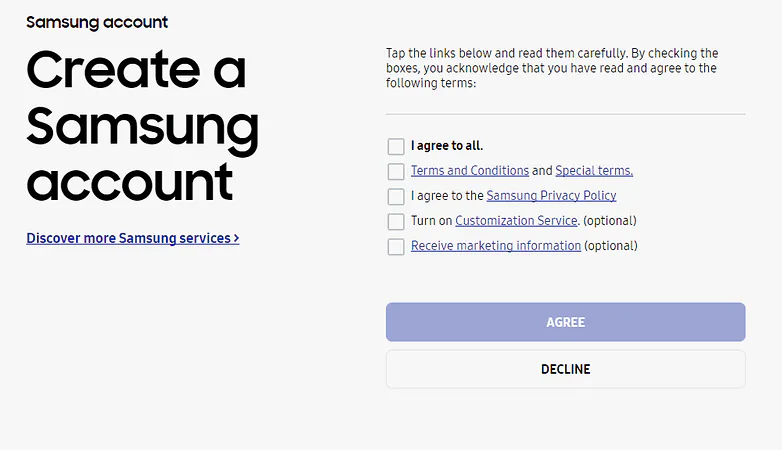The image size is (782, 450).
Task: Click '(optional)' text beside Customization Service
Action: tap(609, 221)
